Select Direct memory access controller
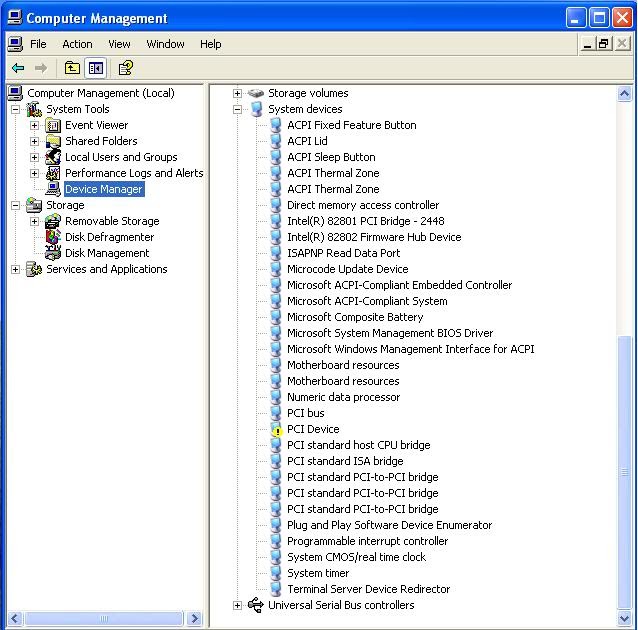This screenshot has width=638, height=630. coord(363,206)
